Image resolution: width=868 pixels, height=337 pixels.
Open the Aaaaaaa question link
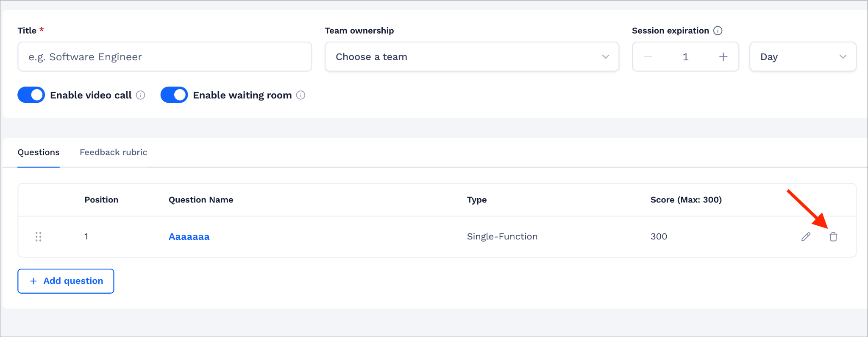tap(189, 237)
